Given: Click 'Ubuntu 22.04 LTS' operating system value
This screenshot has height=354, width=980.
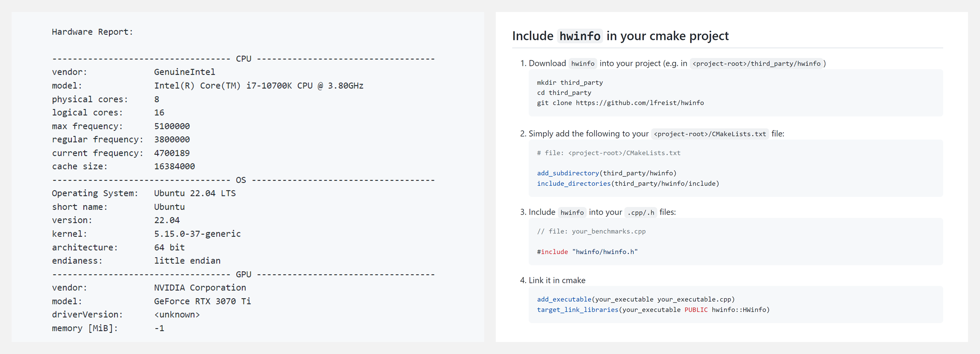Looking at the screenshot, I should (195, 193).
